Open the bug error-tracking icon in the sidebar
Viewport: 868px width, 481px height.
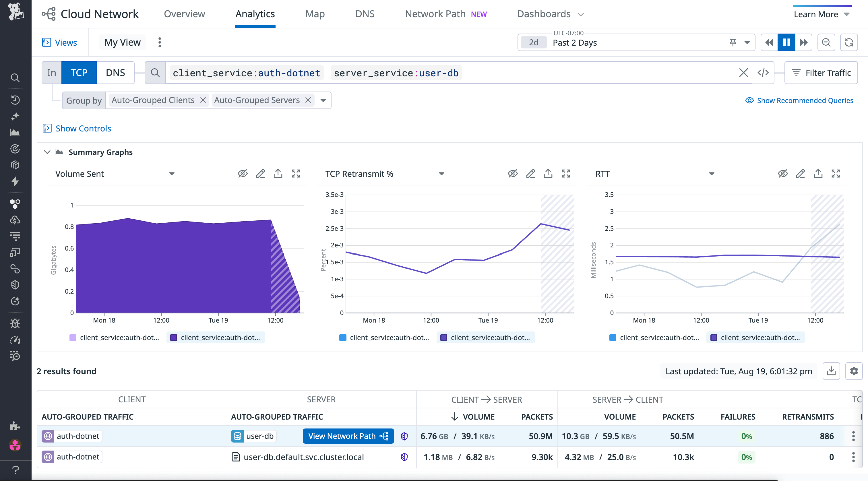15,323
